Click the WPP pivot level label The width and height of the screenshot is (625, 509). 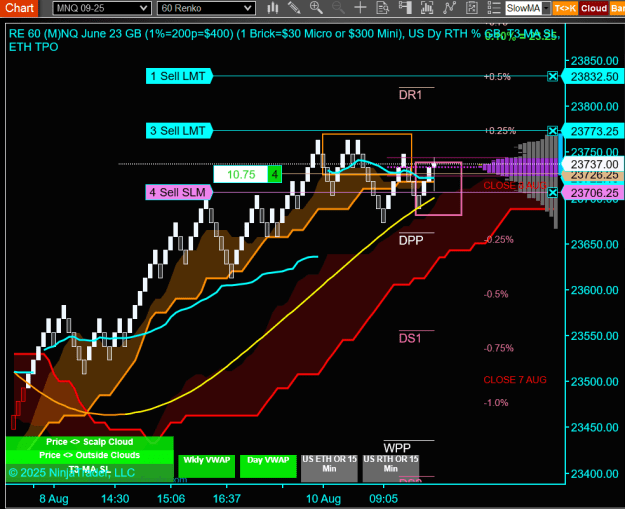397,448
